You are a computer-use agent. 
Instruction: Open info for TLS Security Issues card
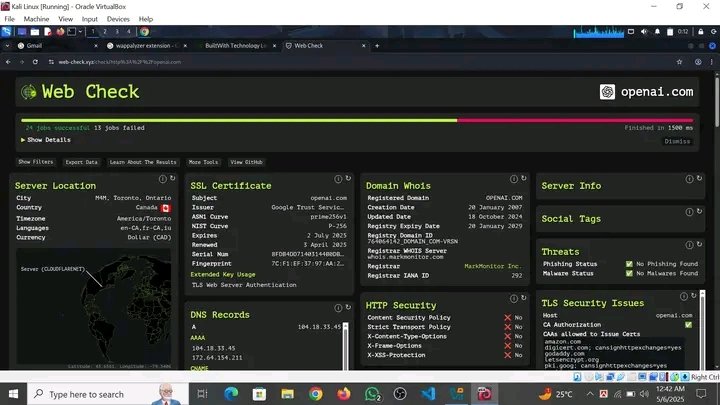coord(684,296)
